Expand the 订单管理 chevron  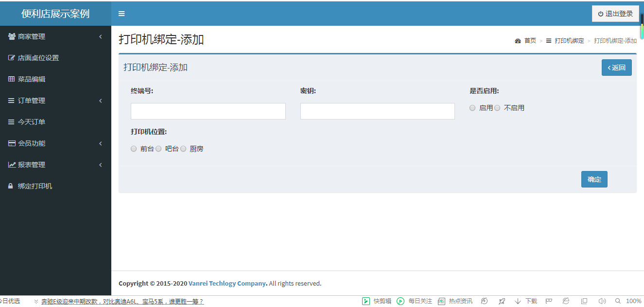(101, 101)
